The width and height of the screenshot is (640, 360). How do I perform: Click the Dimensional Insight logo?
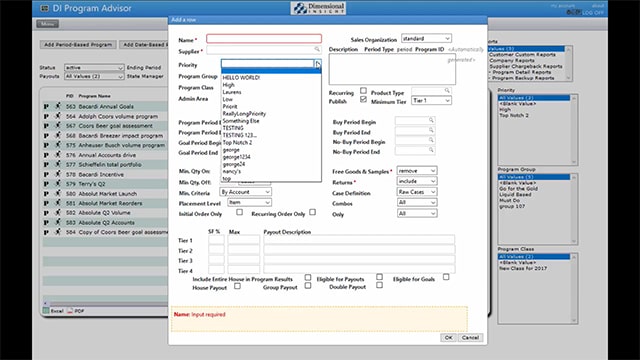[x=318, y=8]
